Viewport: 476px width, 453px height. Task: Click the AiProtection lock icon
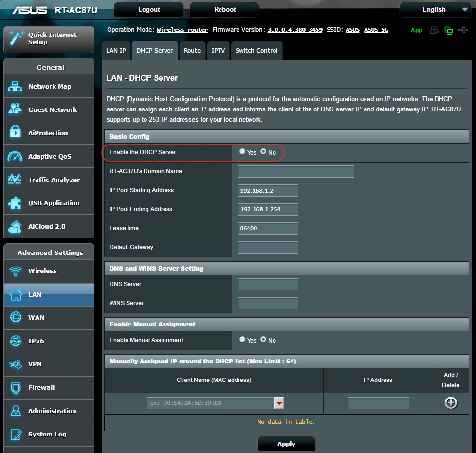[15, 132]
